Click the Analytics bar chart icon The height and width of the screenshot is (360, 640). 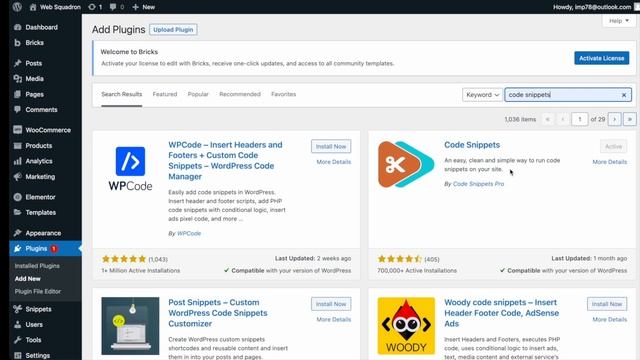tap(17, 161)
